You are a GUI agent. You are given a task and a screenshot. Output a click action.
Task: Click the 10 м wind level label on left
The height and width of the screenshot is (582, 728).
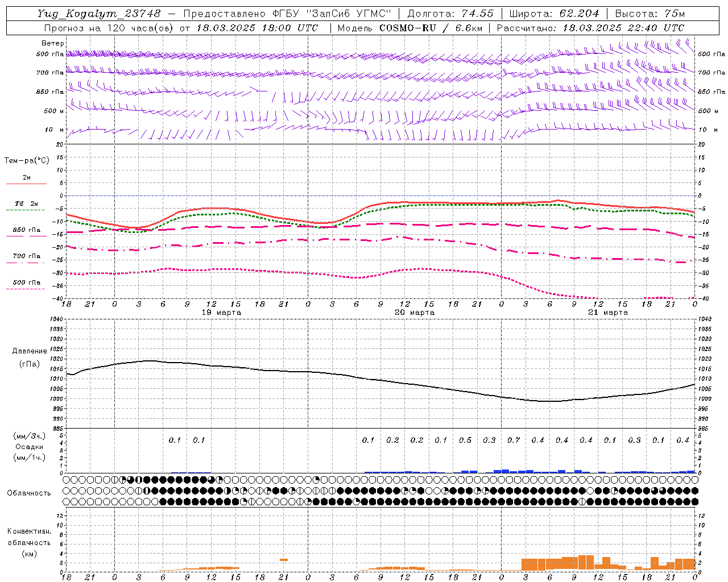[x=55, y=130]
